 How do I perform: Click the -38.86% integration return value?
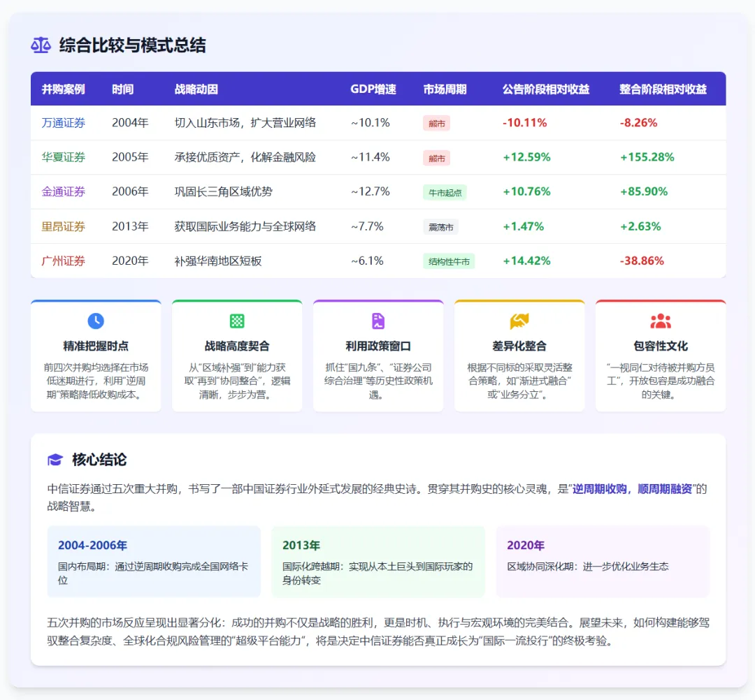tap(642, 261)
